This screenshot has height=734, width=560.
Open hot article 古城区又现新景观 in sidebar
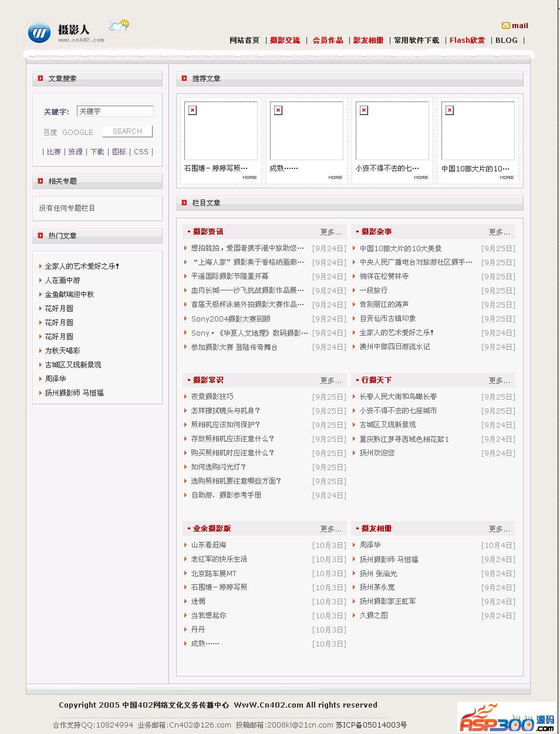point(73,365)
